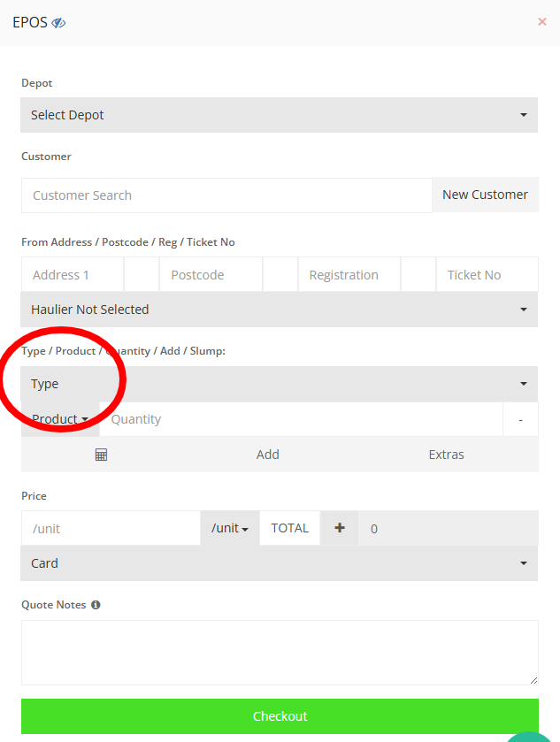Open the calculator icon
Image resolution: width=560 pixels, height=742 pixels.
(101, 455)
